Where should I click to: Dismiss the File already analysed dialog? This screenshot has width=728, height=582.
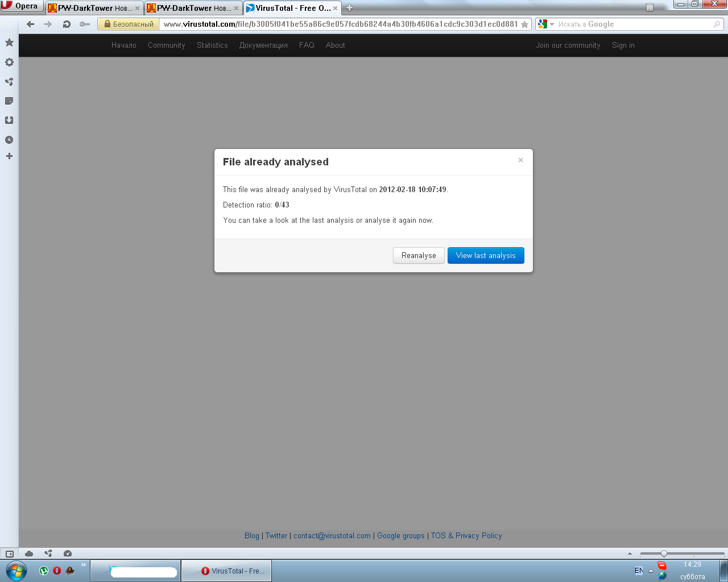click(x=520, y=160)
